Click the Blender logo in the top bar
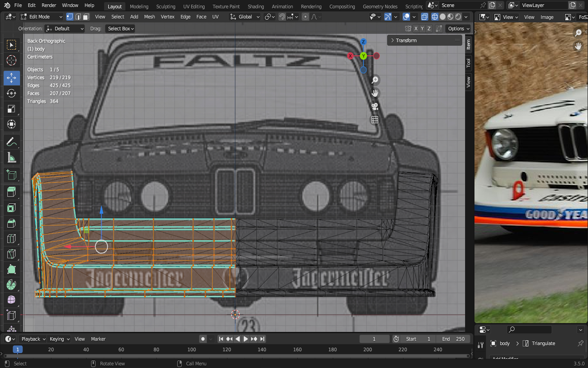 point(7,5)
